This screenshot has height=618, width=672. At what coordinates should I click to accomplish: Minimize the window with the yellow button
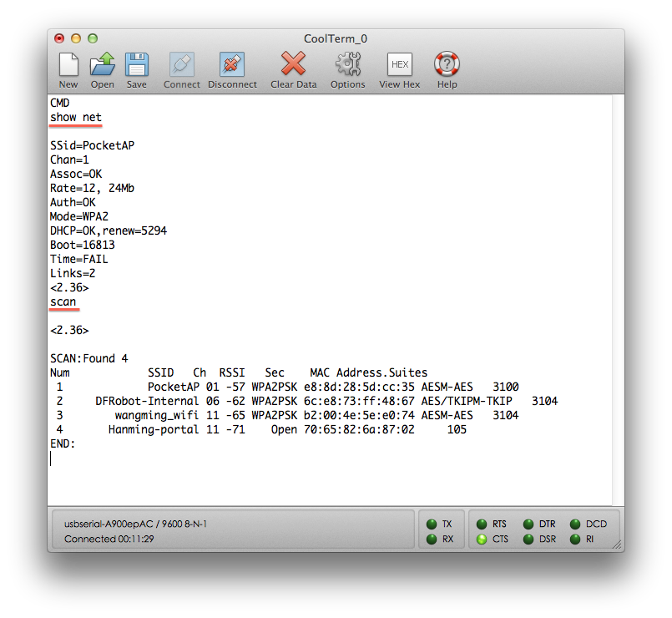(x=76, y=38)
